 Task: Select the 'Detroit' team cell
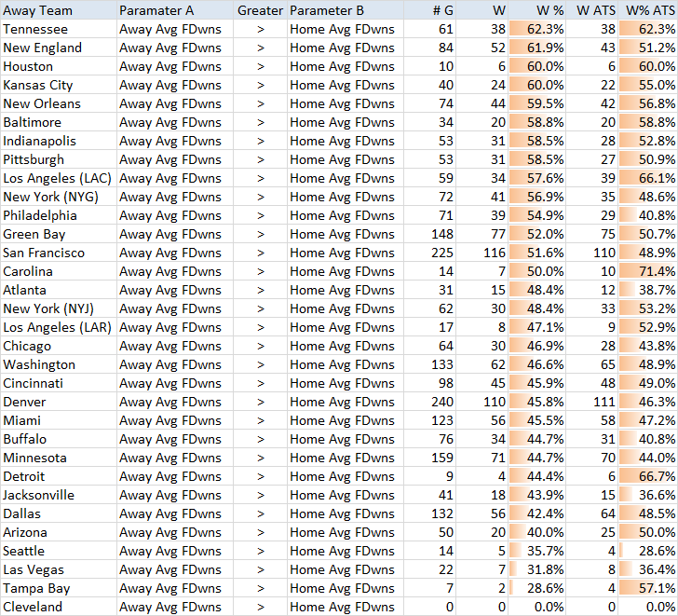(x=59, y=476)
